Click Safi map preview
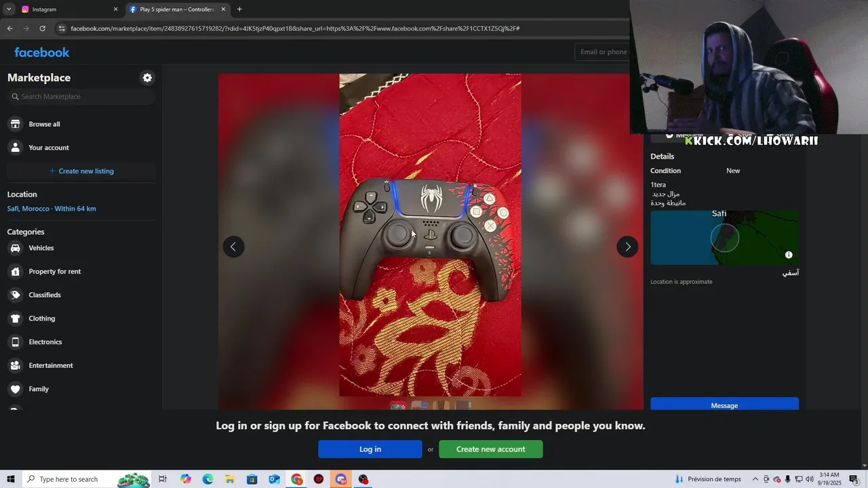 (724, 237)
